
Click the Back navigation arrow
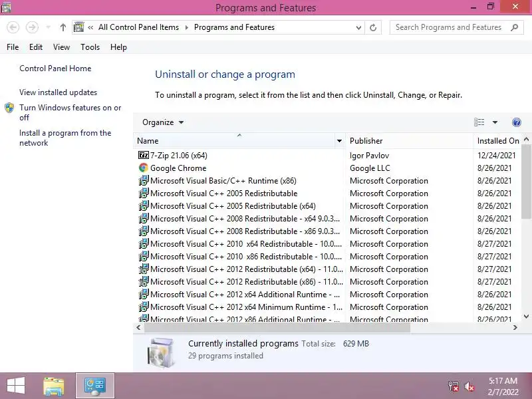13,27
